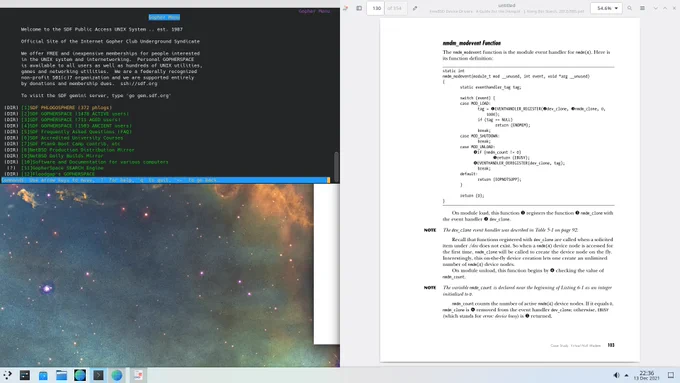Open the dark-framed globe browser icon in taskbar
The height and width of the screenshot is (383, 680).
click(80, 375)
